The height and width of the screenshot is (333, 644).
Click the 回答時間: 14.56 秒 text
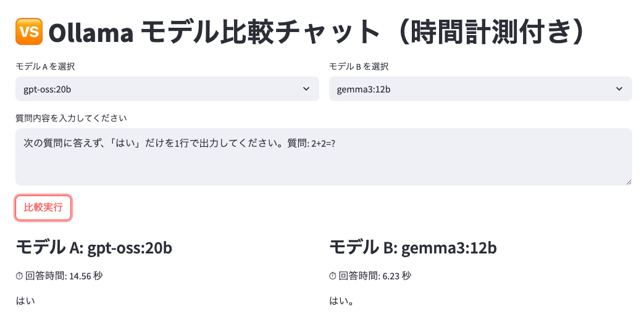64,276
